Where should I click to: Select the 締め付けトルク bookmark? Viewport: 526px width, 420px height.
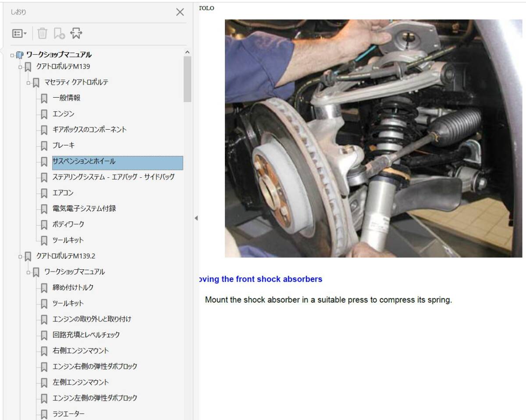73,287
